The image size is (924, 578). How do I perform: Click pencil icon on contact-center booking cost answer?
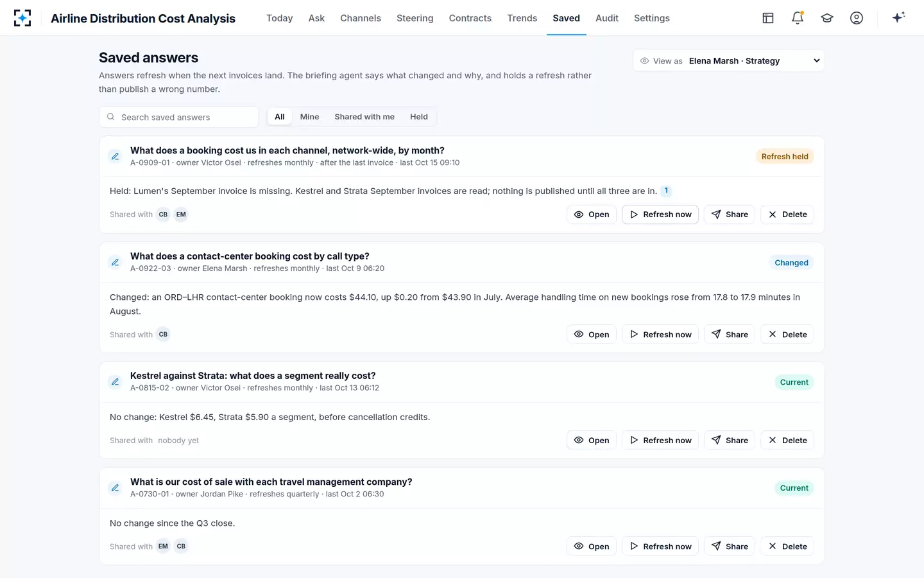coord(115,262)
